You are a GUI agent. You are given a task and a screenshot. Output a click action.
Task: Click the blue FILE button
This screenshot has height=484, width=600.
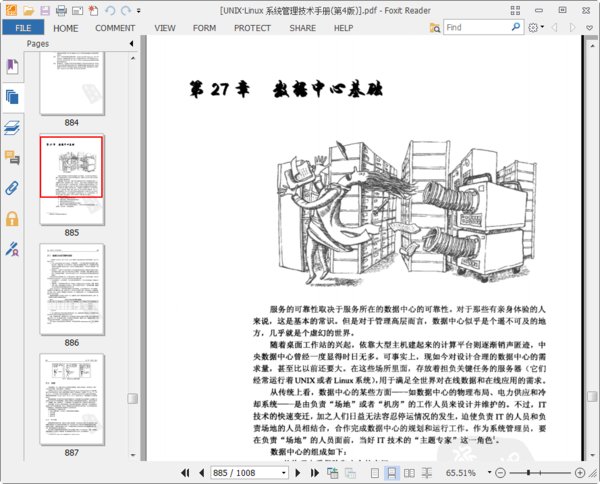coord(22,28)
